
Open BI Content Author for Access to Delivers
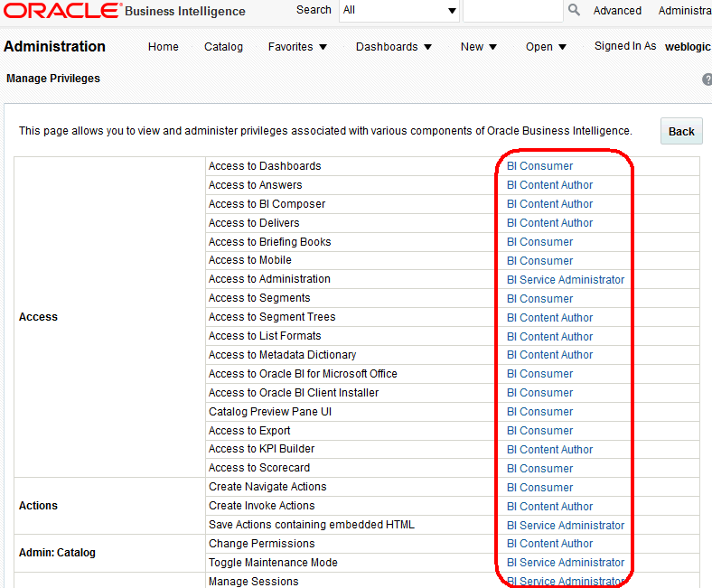[x=549, y=223]
